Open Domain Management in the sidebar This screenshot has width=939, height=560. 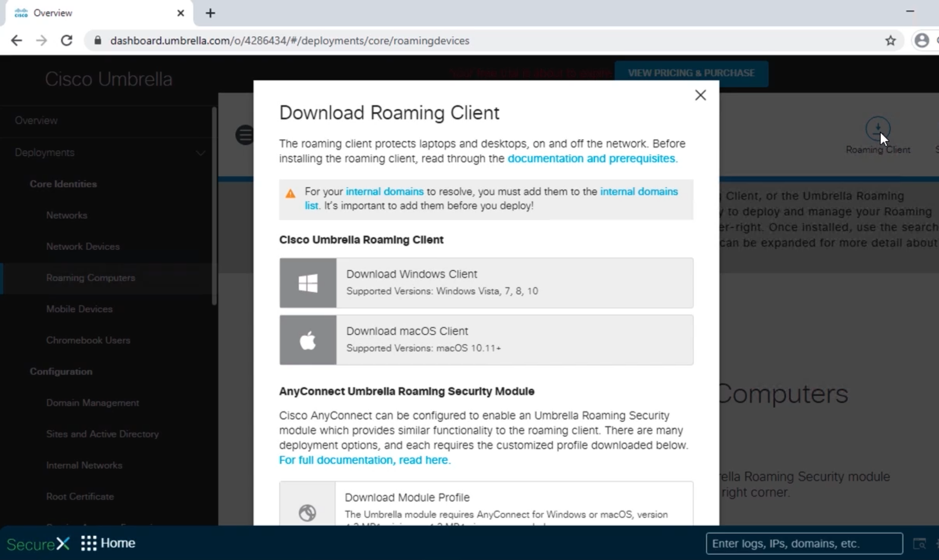click(x=93, y=403)
